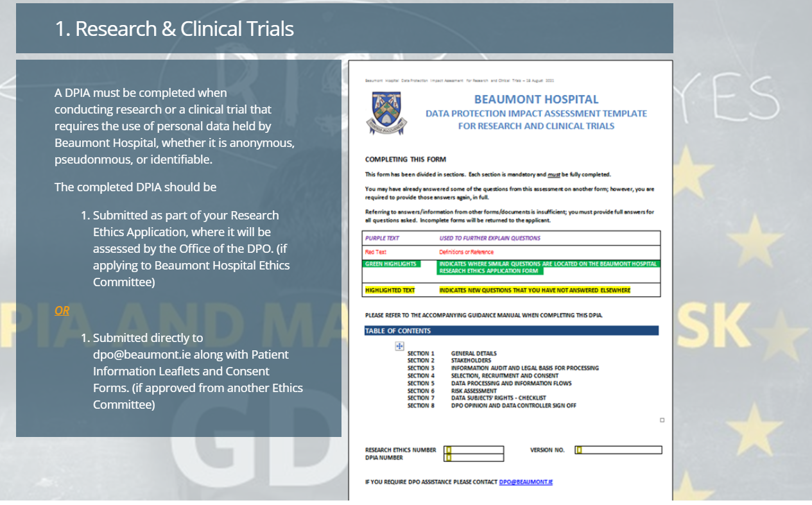Click the green highlights legend cell
This screenshot has width=812, height=505.
click(x=391, y=264)
